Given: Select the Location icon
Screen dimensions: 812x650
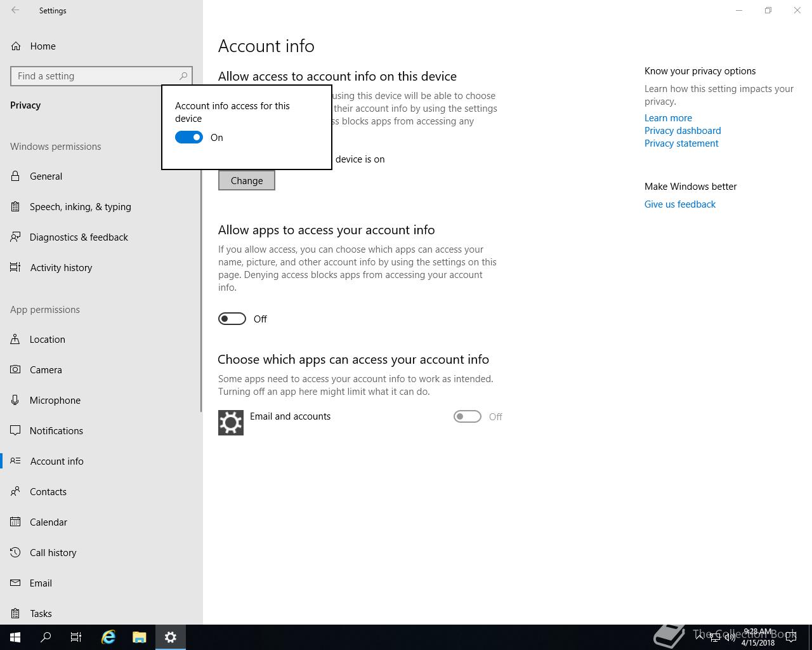Looking at the screenshot, I should [15, 339].
